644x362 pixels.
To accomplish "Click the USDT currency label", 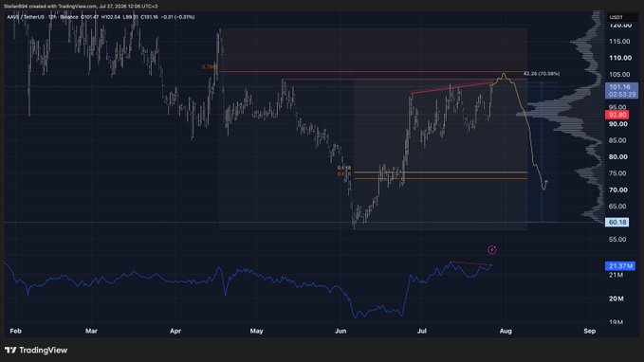I will (616, 17).
